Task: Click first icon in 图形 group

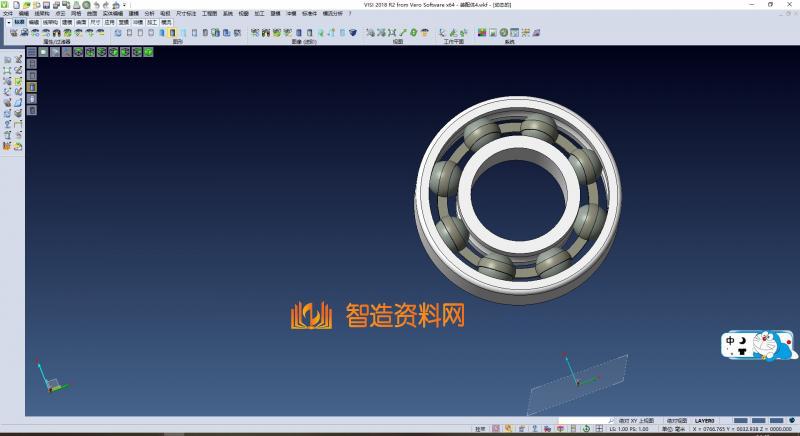Action: click(x=118, y=33)
